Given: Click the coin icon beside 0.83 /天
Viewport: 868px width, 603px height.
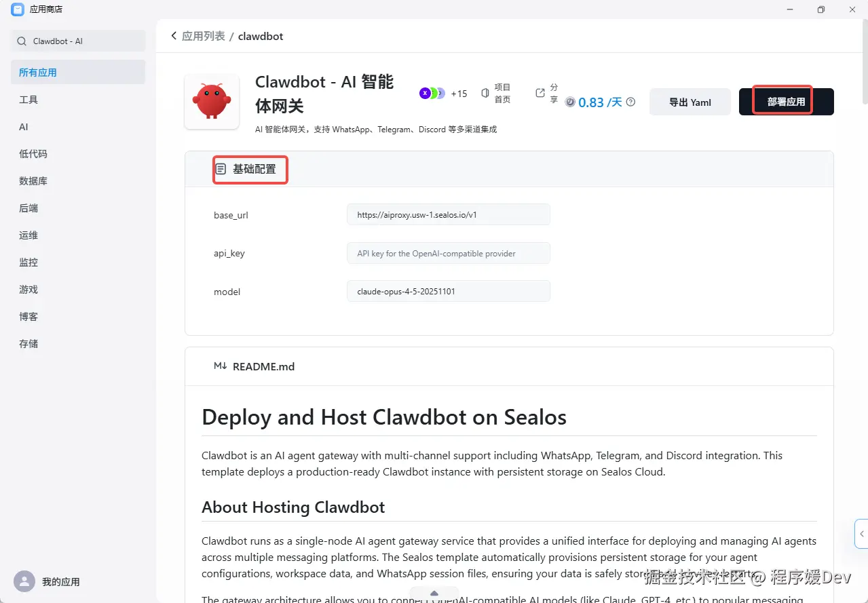Looking at the screenshot, I should point(570,102).
